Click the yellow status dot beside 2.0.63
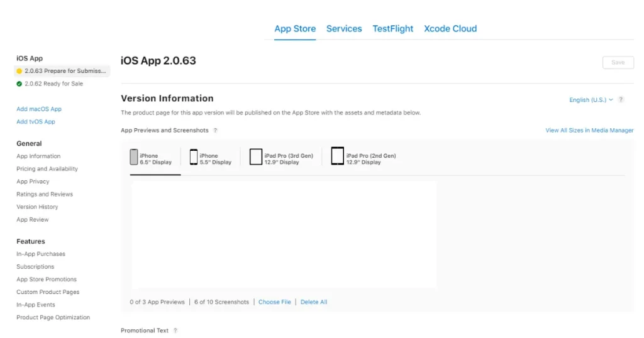644x338 pixels. (19, 71)
